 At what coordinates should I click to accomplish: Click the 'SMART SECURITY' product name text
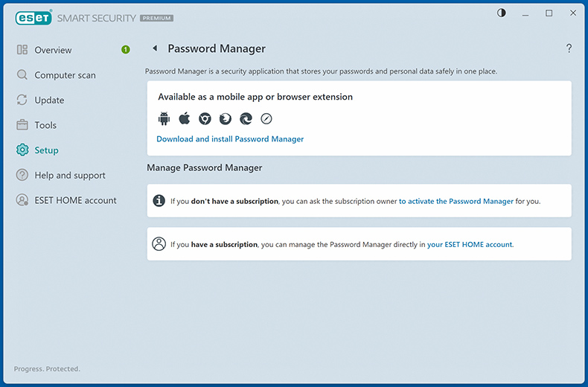pyautogui.click(x=96, y=18)
